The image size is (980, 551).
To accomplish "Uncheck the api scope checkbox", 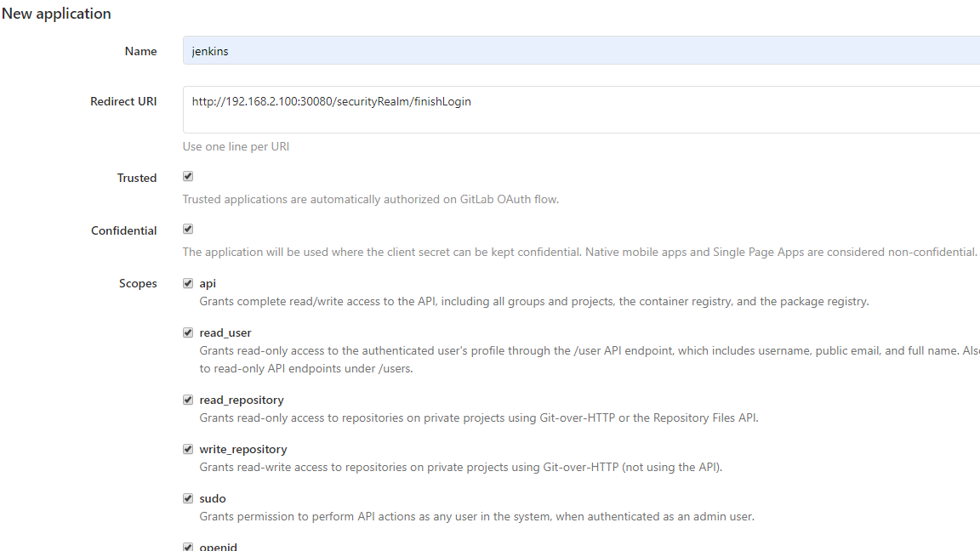I will click(188, 284).
